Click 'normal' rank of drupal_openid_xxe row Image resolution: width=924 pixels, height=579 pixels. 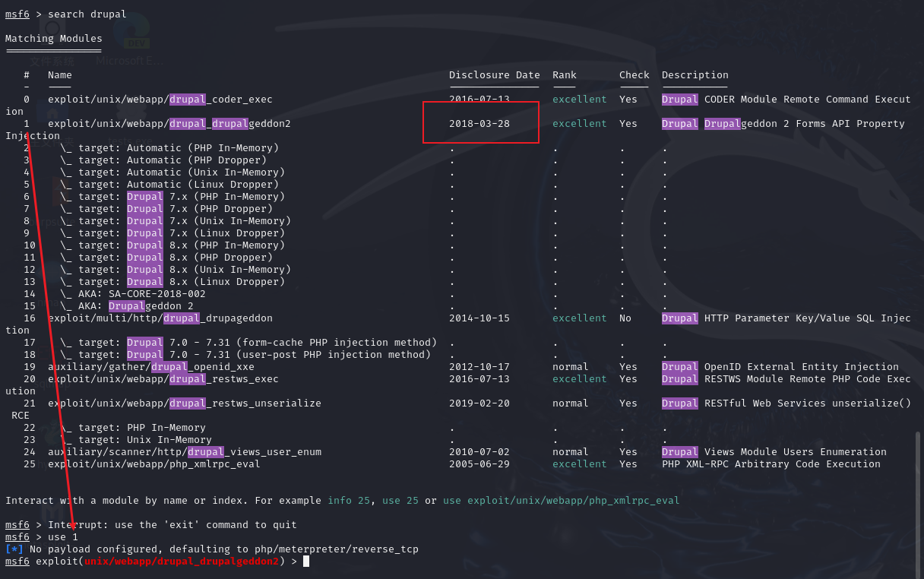tap(571, 367)
